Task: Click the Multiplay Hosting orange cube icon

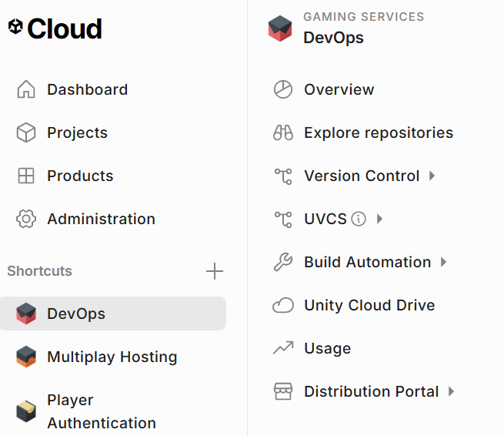Action: coord(26,357)
